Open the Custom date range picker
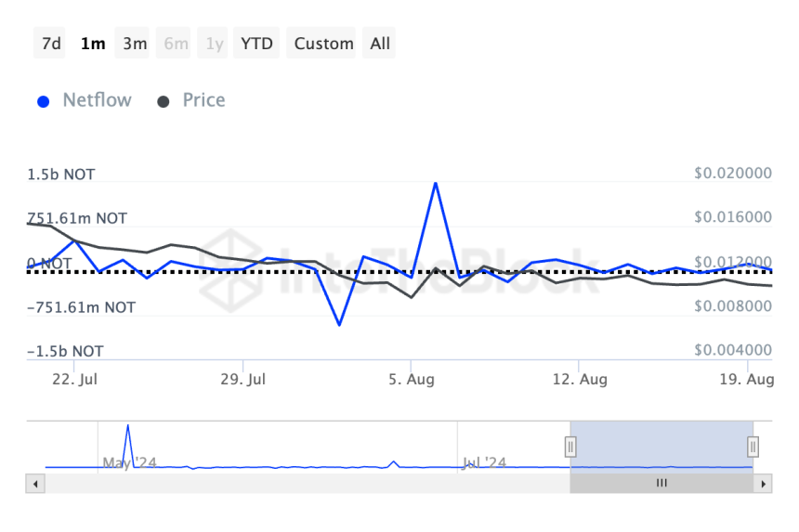The width and height of the screenshot is (799, 532). (323, 44)
